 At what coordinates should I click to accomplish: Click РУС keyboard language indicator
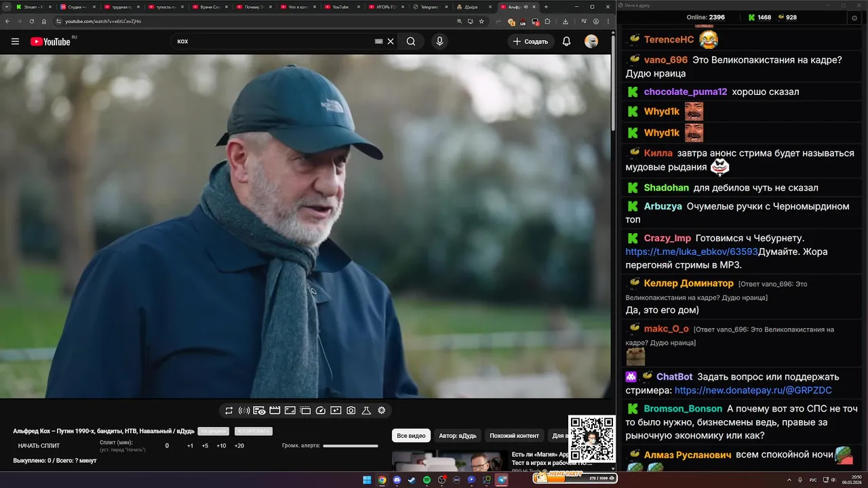[x=813, y=480]
